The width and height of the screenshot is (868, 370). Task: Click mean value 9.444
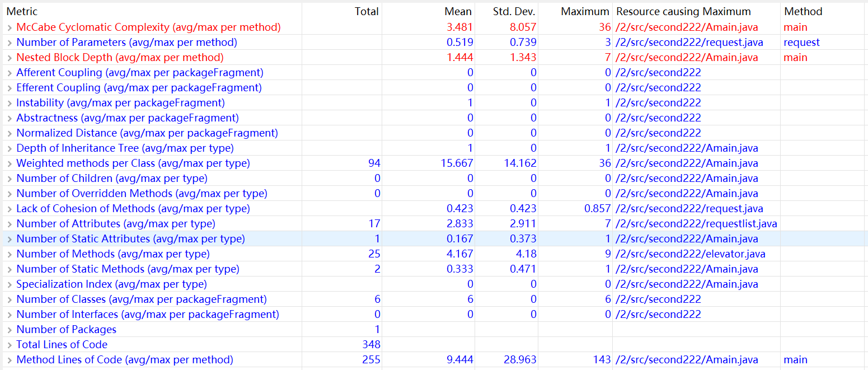point(460,359)
